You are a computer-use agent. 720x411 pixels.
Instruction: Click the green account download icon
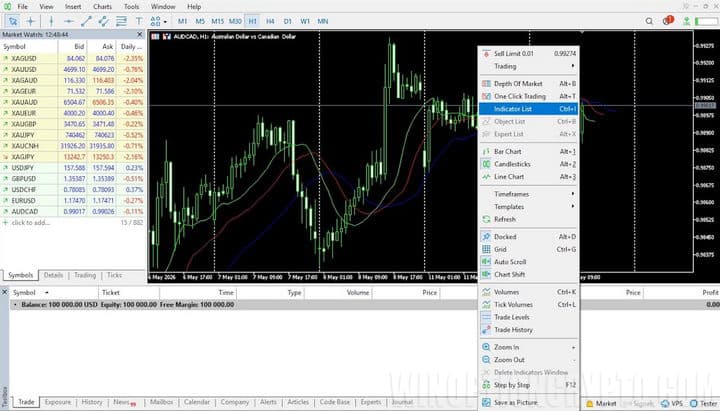(x=686, y=21)
